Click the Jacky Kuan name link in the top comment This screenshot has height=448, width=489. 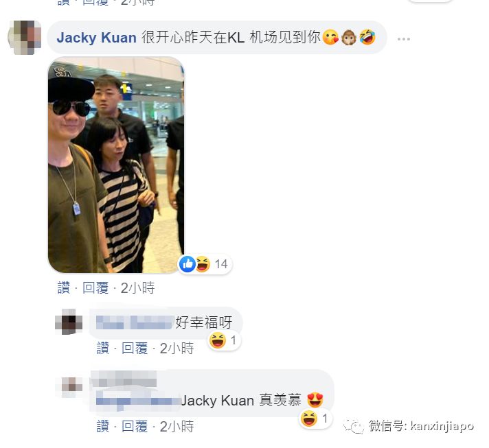pyautogui.click(x=96, y=38)
